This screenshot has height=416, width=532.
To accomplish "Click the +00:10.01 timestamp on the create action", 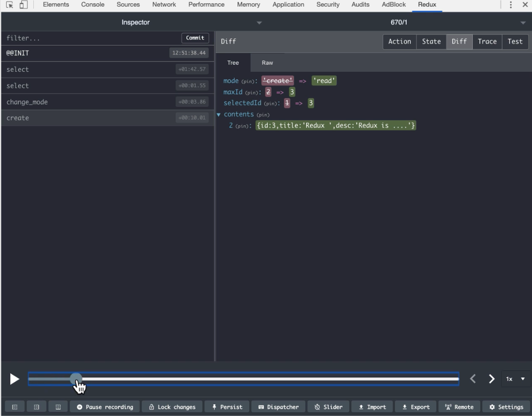I will tap(192, 118).
